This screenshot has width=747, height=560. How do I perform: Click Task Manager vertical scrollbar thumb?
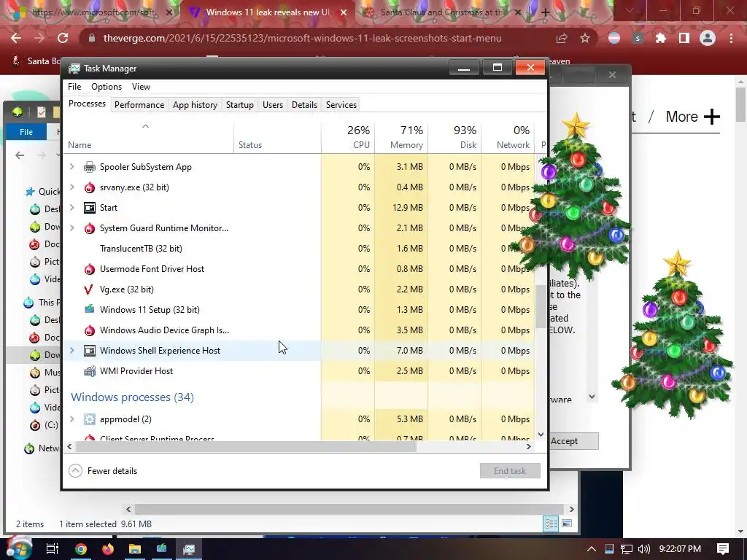541,307
